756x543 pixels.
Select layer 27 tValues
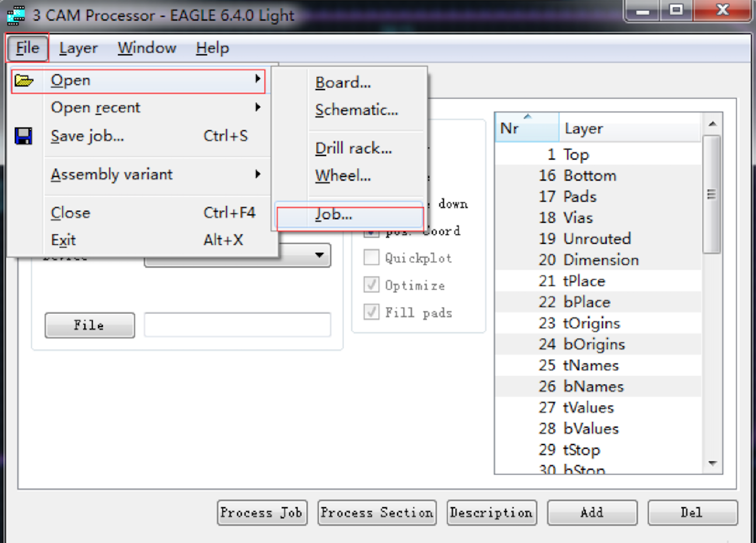click(x=598, y=407)
